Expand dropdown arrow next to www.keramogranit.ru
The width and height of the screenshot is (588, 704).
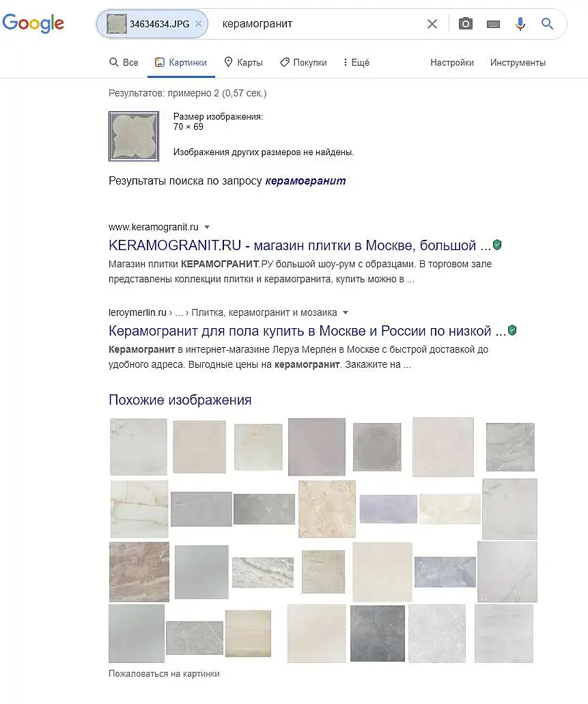(207, 227)
